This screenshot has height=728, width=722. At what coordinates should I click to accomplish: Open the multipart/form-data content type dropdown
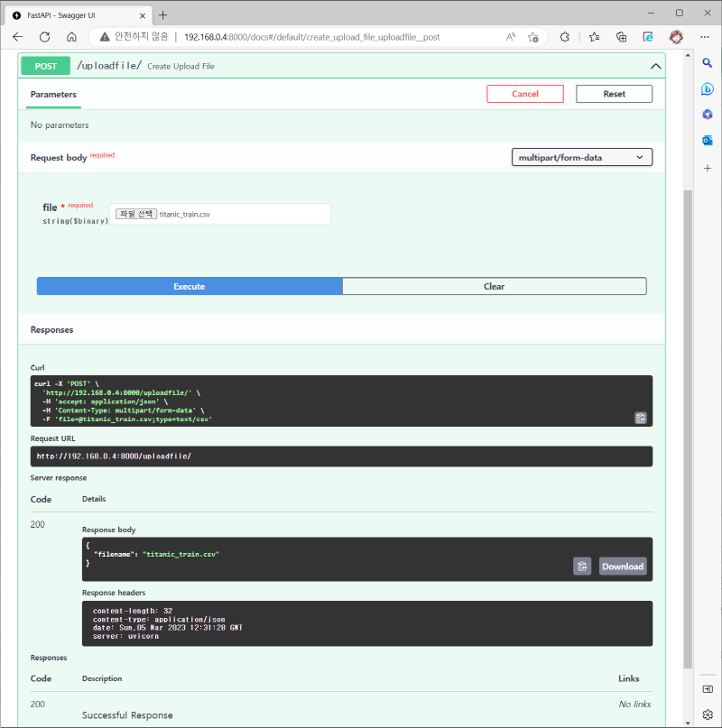coord(582,157)
